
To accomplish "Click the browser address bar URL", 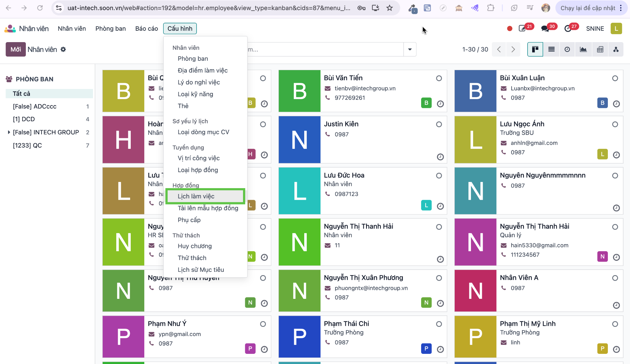I will 209,8.
